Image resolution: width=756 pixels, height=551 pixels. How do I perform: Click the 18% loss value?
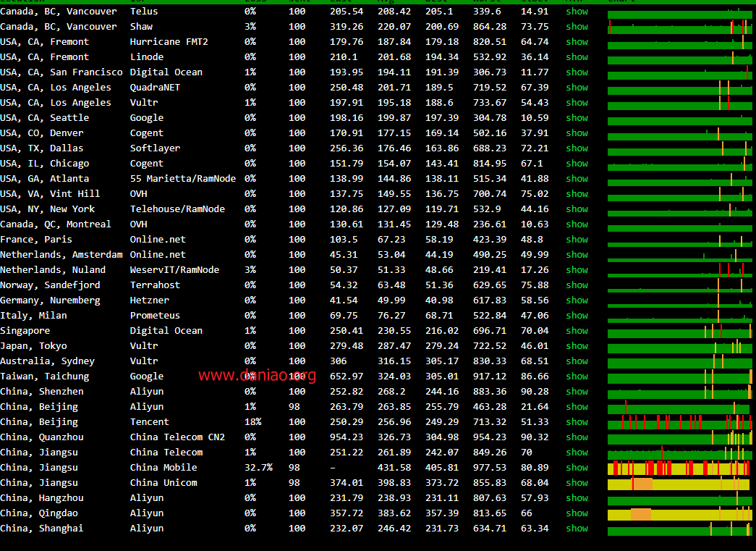(252, 421)
